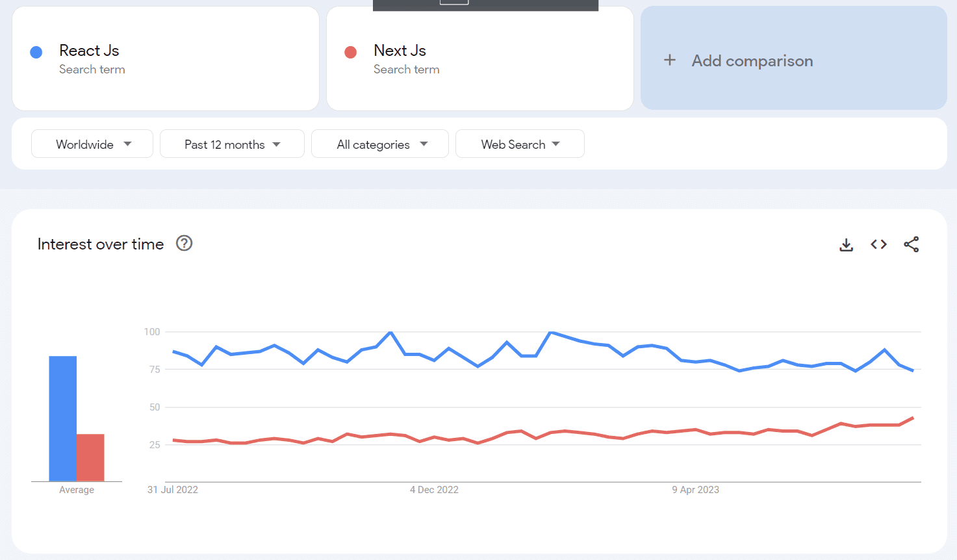The image size is (957, 560).
Task: Select the red Next Js legend dot
Action: point(350,51)
